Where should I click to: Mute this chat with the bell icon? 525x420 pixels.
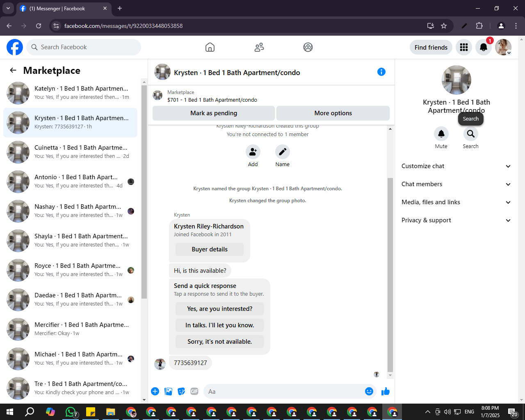coord(441,134)
